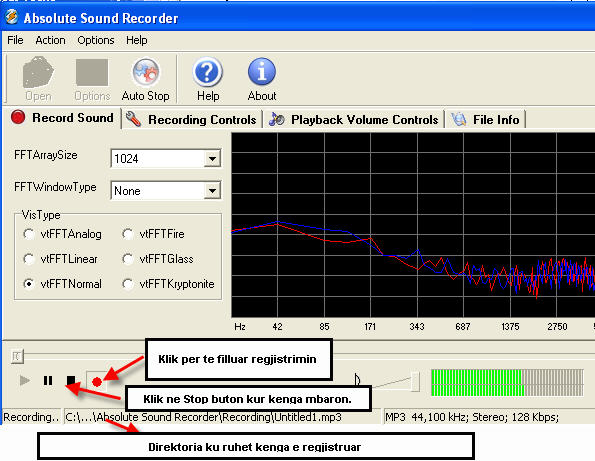Click the MP3 44,100 kHz format status
595x461 pixels.
(x=472, y=417)
